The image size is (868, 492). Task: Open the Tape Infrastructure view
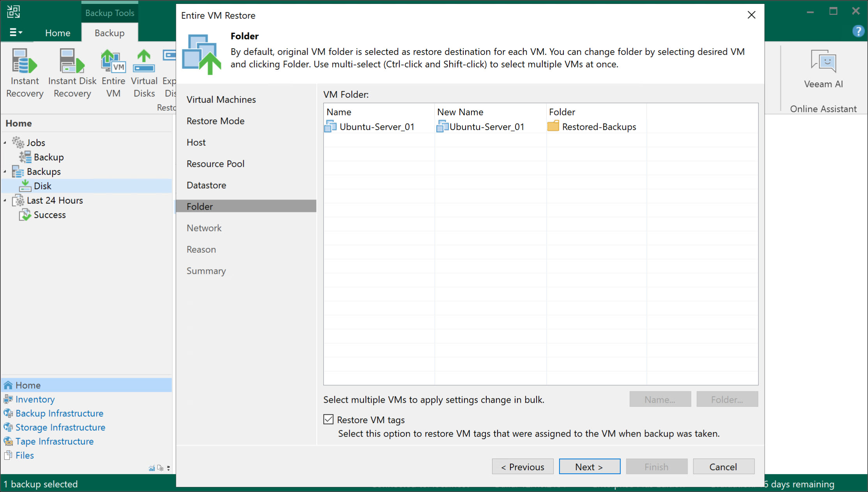tap(54, 441)
